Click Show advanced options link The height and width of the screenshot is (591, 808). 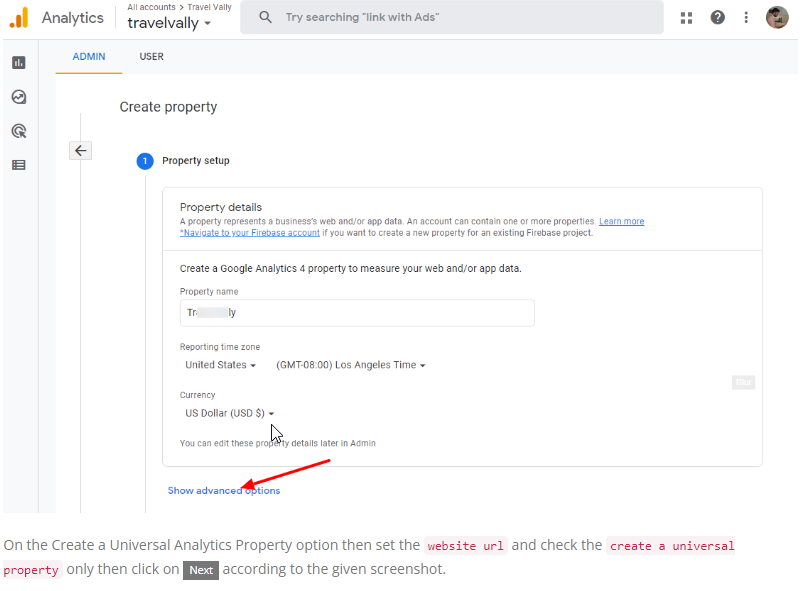(224, 491)
